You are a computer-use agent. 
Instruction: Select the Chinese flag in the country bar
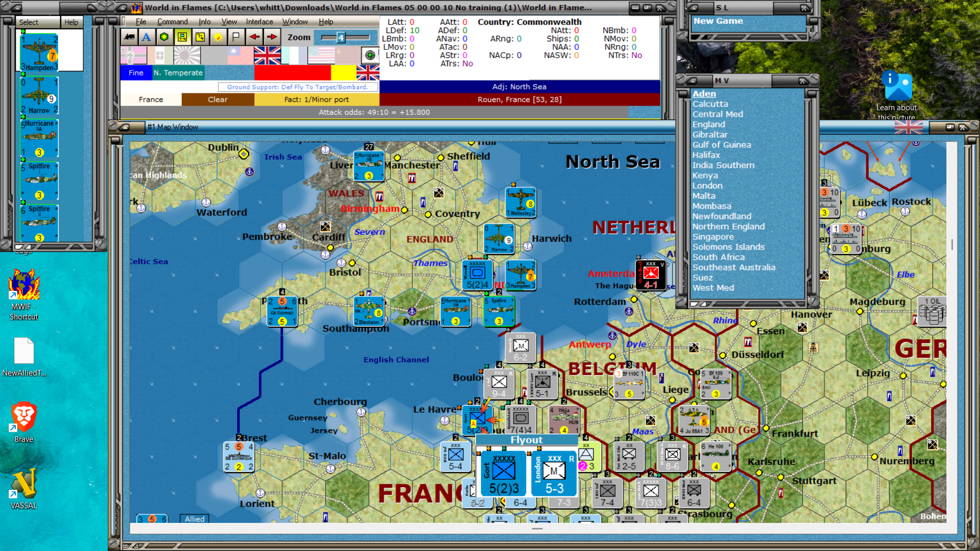pyautogui.click(x=240, y=55)
